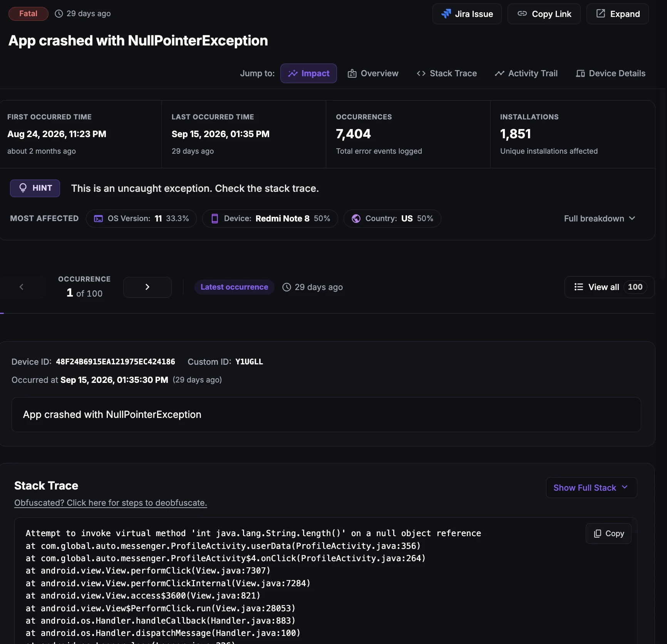667x644 pixels.
Task: Jump to Device Details section
Action: coord(610,73)
